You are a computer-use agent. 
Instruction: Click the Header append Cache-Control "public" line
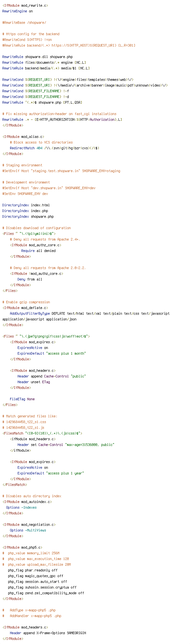[52, 376]
